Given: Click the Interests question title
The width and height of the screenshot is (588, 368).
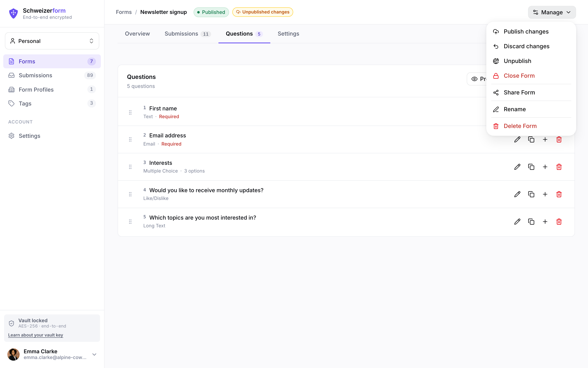Looking at the screenshot, I should (161, 163).
